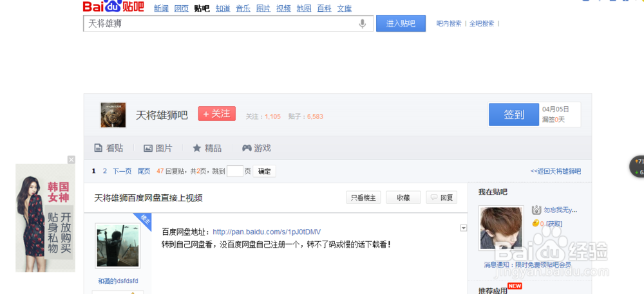Click the 收藏 button
644x294 pixels.
click(403, 198)
